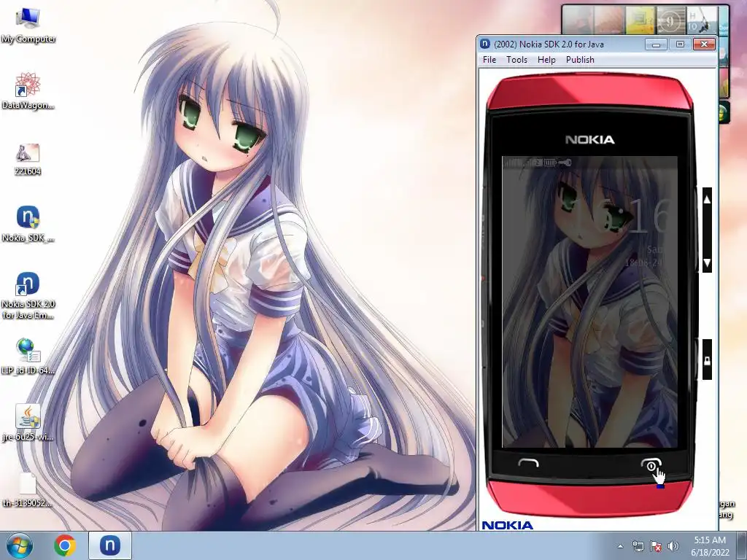Open the Windows Start menu orb
747x560 pixels.
click(x=20, y=545)
